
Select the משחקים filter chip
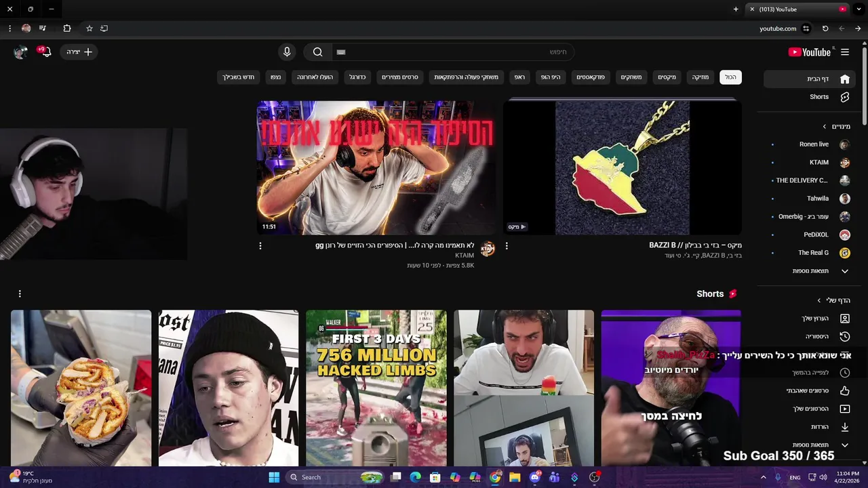[631, 77]
